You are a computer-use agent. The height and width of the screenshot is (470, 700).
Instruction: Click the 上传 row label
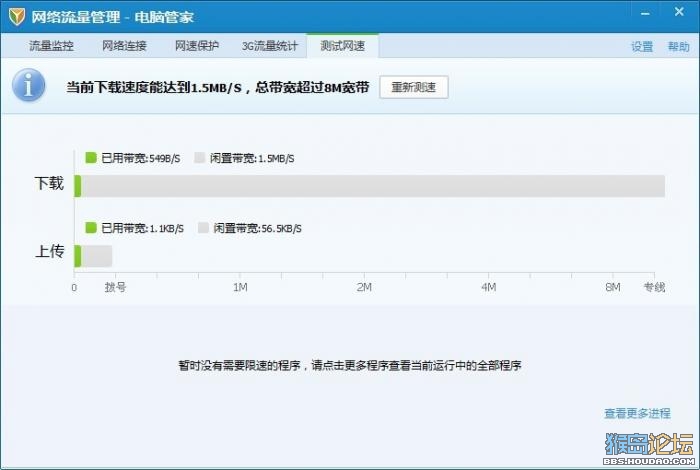click(49, 251)
